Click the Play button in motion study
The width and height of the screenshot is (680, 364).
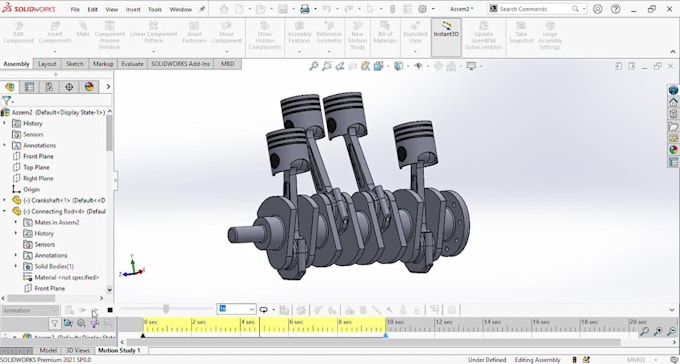[x=95, y=310]
